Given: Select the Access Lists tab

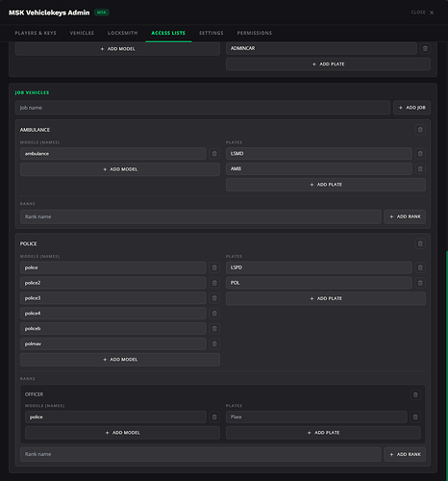Looking at the screenshot, I should pyautogui.click(x=168, y=33).
